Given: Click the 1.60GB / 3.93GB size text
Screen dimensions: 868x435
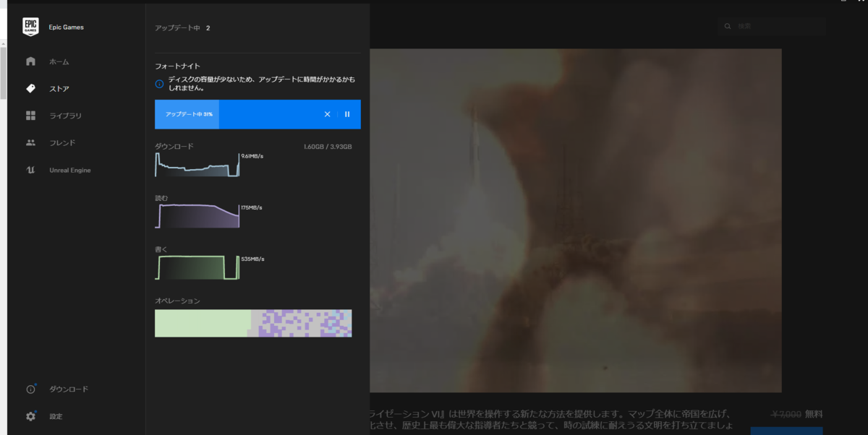Looking at the screenshot, I should point(328,147).
